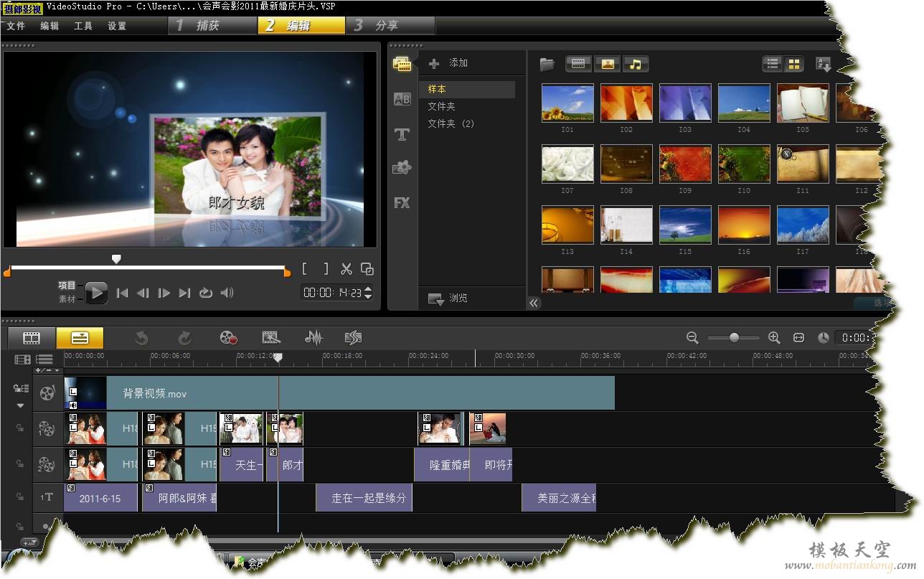
Task: Undo the last timeline action
Action: coord(142,337)
